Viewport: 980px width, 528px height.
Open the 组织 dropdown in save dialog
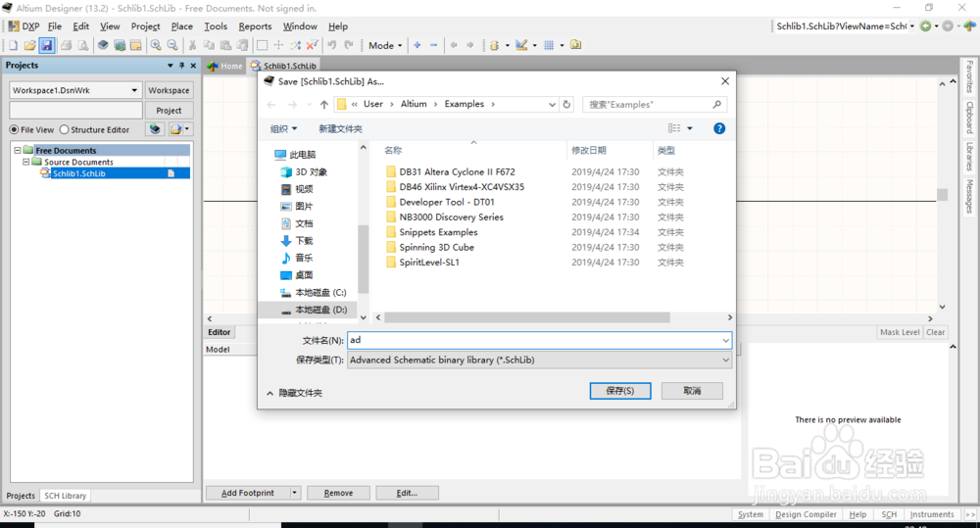(284, 128)
